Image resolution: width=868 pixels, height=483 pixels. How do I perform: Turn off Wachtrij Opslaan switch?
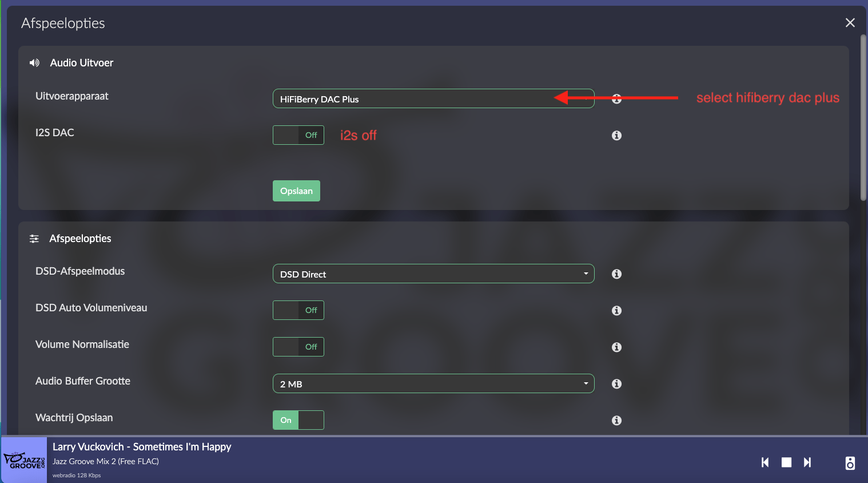click(298, 420)
